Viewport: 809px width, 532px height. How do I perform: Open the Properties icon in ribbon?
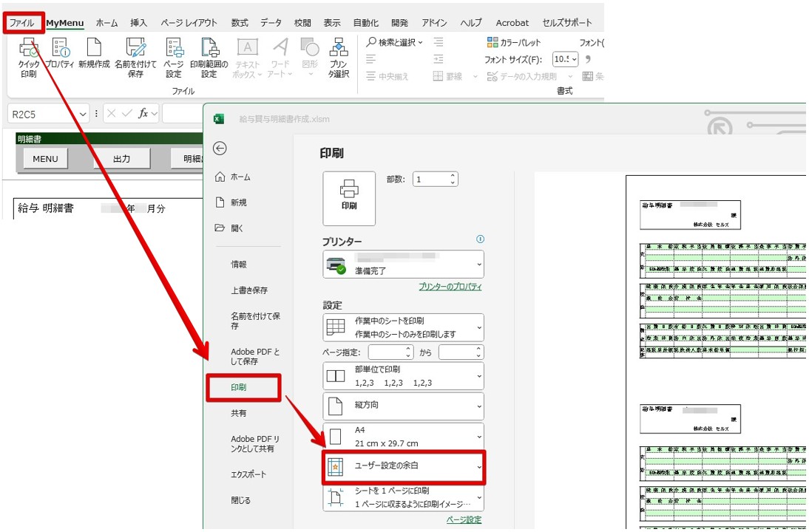tap(59, 58)
